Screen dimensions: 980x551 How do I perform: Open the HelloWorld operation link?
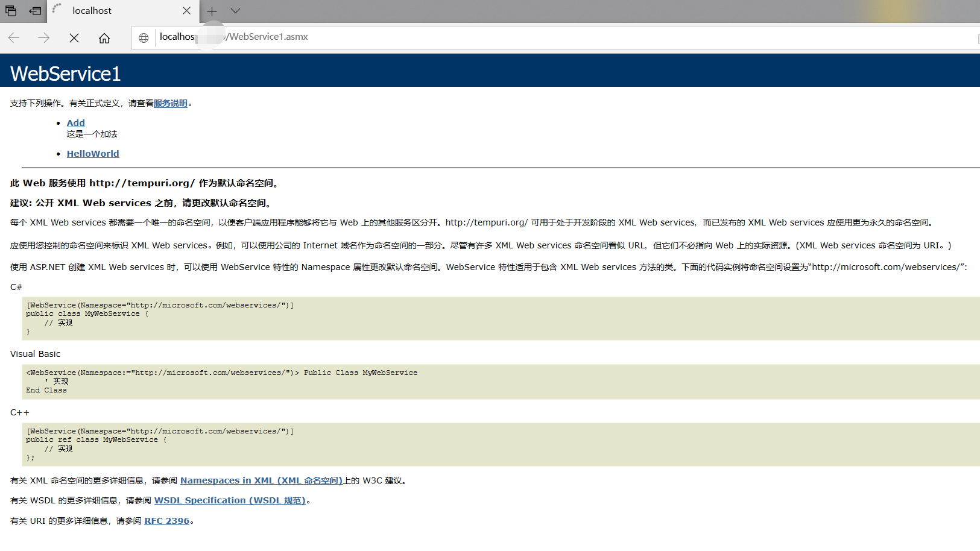tap(93, 154)
